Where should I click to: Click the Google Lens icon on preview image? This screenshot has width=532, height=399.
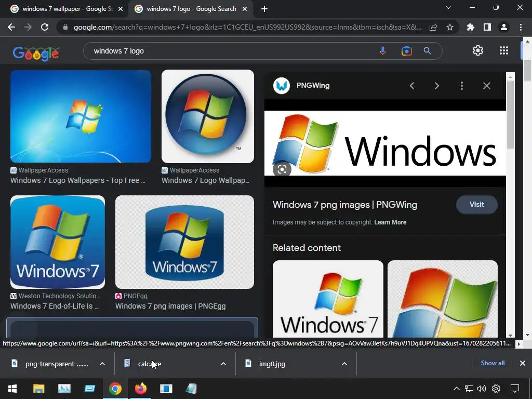point(282,169)
